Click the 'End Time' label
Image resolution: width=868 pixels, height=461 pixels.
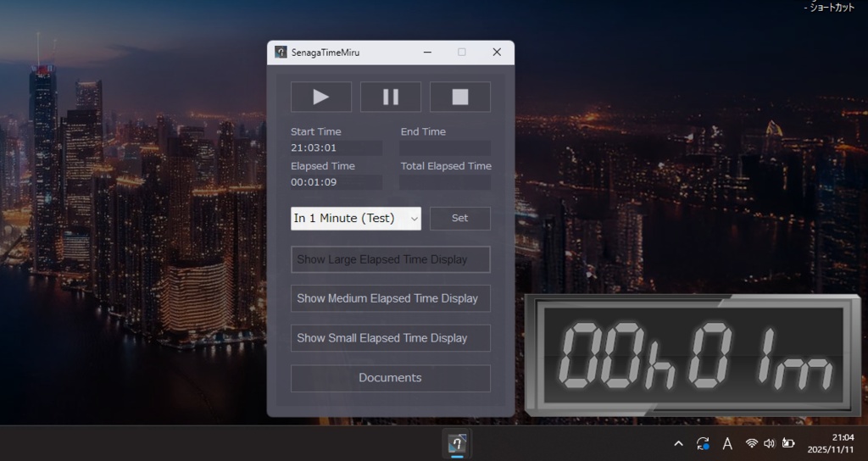[x=423, y=131]
